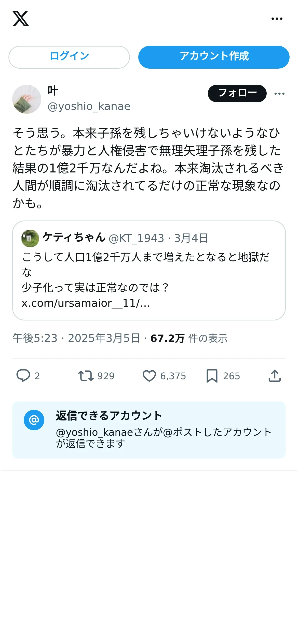This screenshot has width=298, height=644.
Task: Click the X logo icon
Action: tap(21, 19)
